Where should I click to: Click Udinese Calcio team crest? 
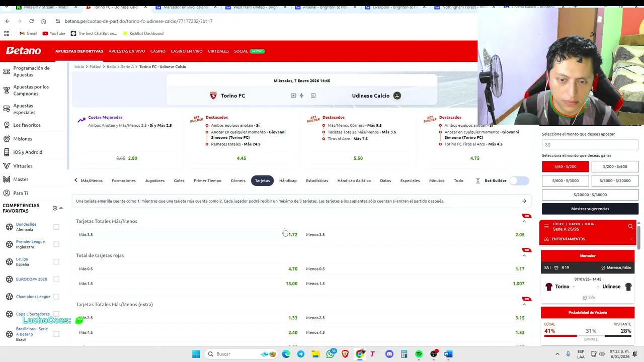tap(397, 96)
